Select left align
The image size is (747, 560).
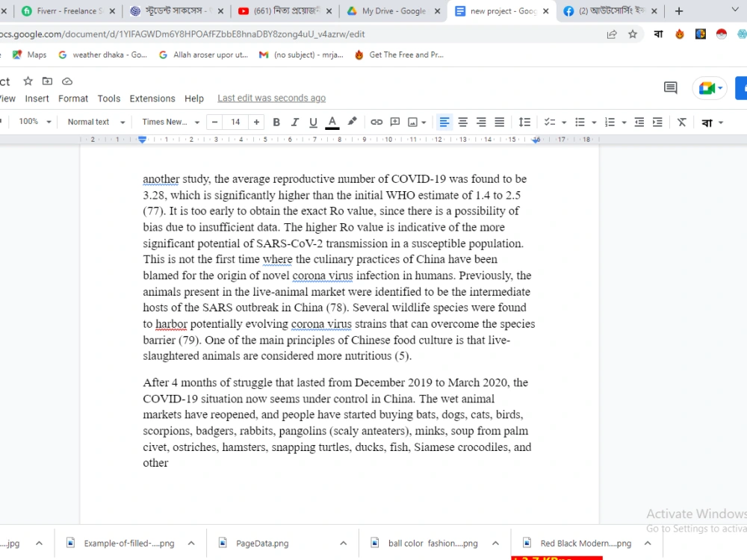point(444,122)
